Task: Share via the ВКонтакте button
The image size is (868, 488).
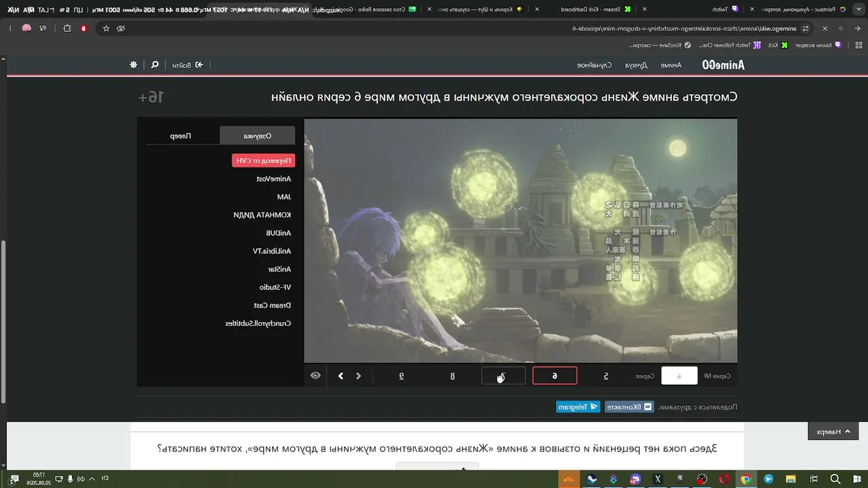Action: [629, 407]
